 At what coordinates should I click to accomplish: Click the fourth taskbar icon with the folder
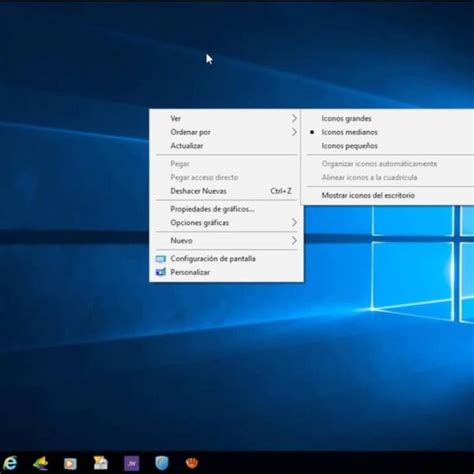(x=100, y=463)
